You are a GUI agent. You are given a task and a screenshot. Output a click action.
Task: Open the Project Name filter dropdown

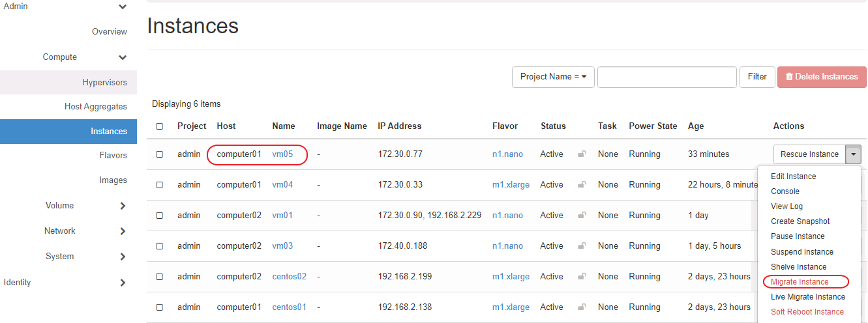553,77
